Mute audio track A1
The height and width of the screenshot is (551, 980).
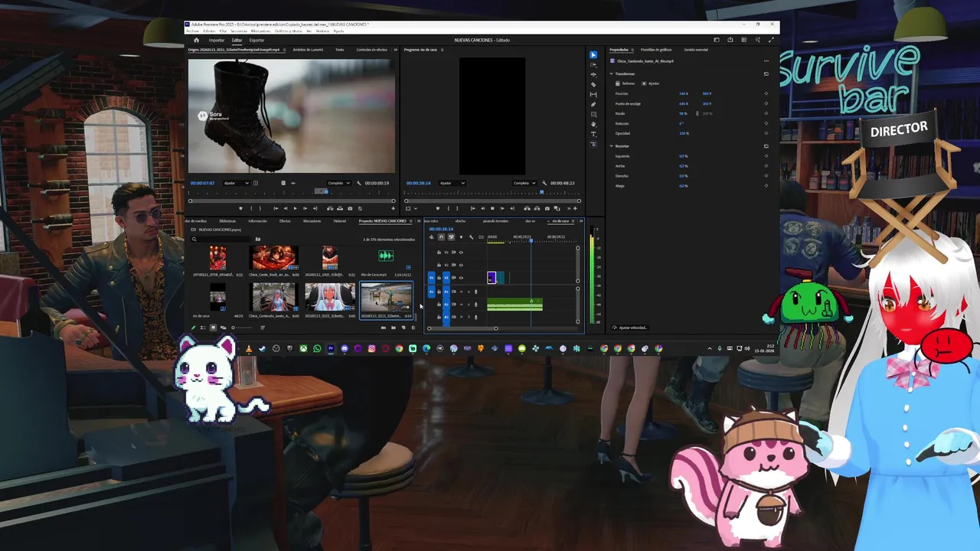point(462,292)
